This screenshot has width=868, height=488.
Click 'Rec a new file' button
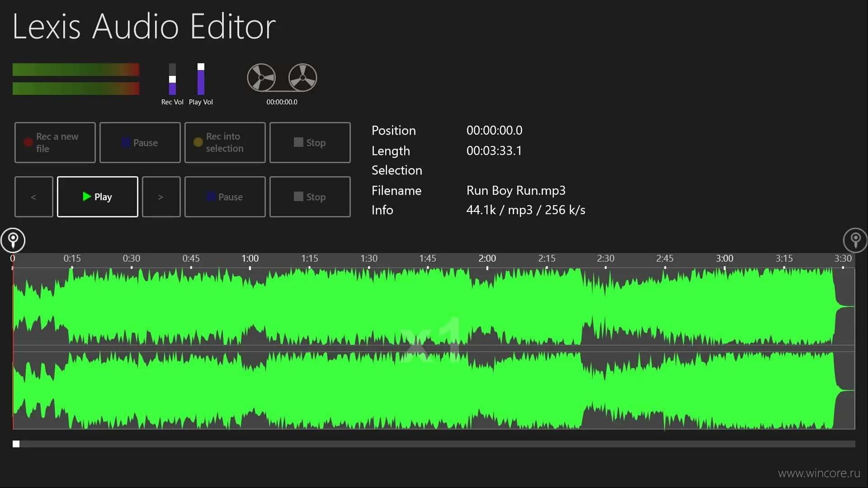pyautogui.click(x=55, y=142)
